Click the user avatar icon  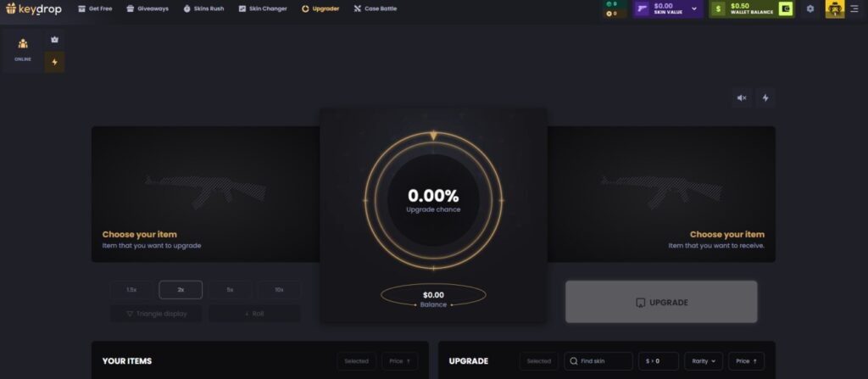[835, 8]
